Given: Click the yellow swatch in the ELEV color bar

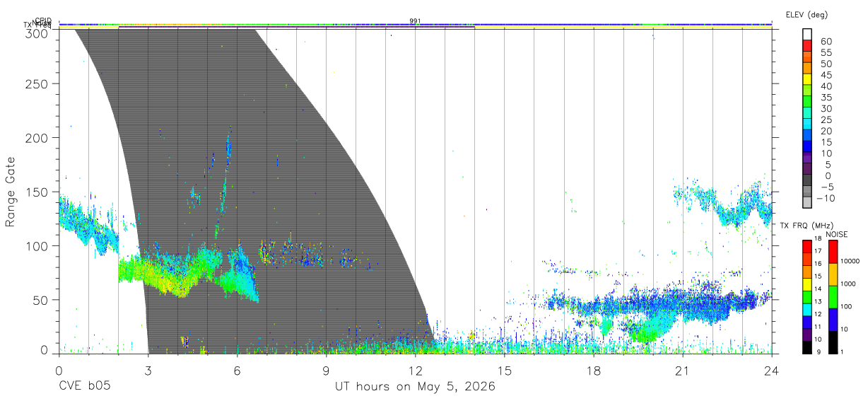Looking at the screenshot, I should (x=807, y=81).
